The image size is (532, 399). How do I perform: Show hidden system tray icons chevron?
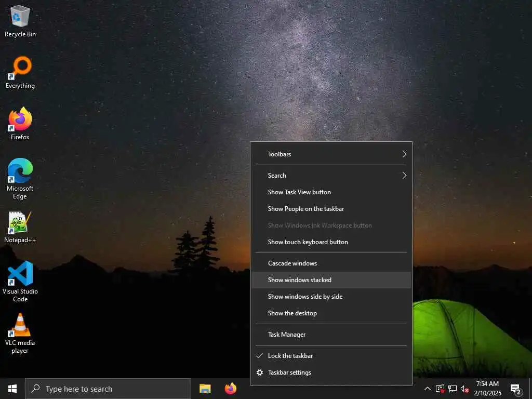tap(428, 389)
